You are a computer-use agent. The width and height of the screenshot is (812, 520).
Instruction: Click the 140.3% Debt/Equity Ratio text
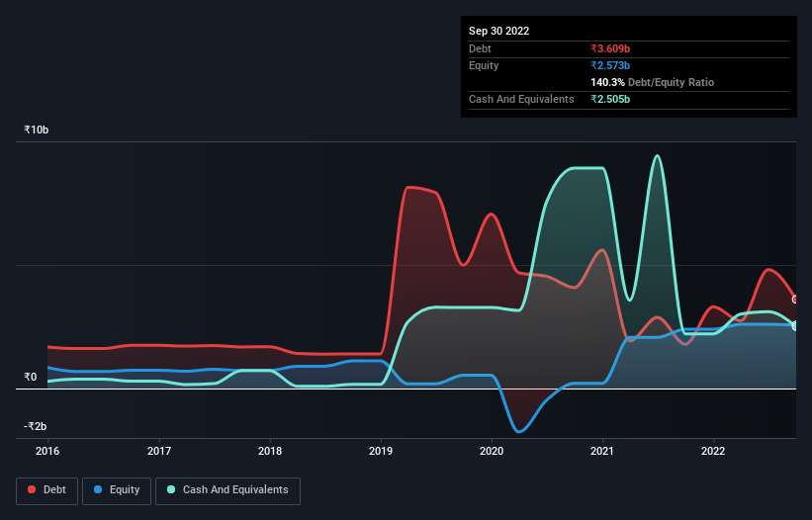point(652,82)
